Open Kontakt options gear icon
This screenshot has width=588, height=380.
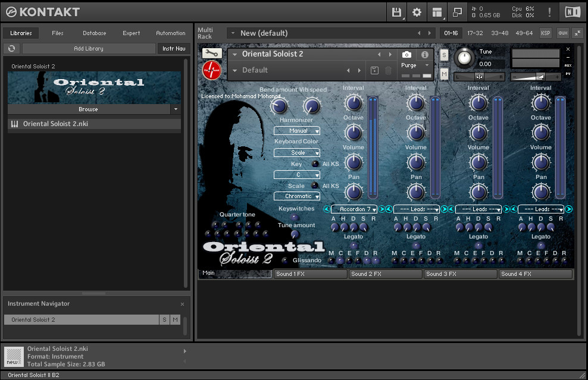pos(417,12)
